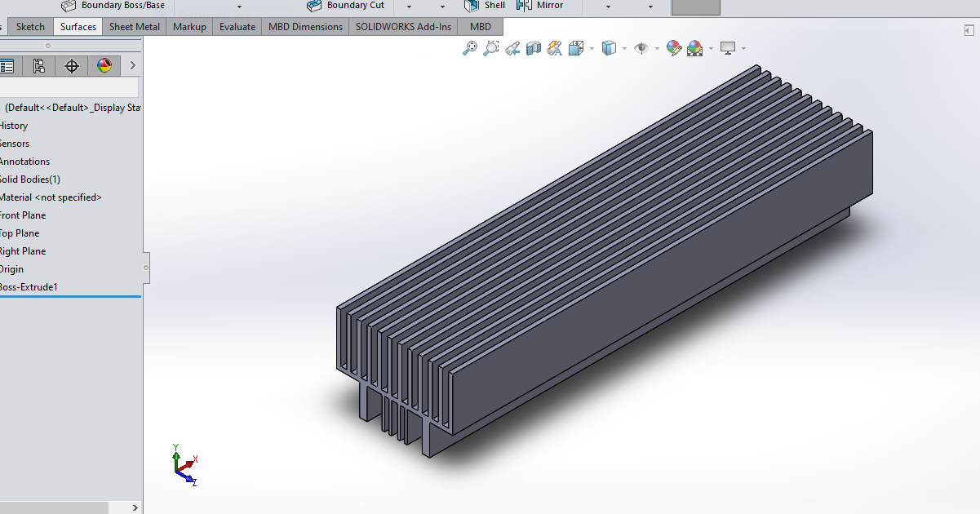Expand more manager tabs with chevron
Image resolution: width=980 pixels, height=514 pixels.
coord(132,66)
